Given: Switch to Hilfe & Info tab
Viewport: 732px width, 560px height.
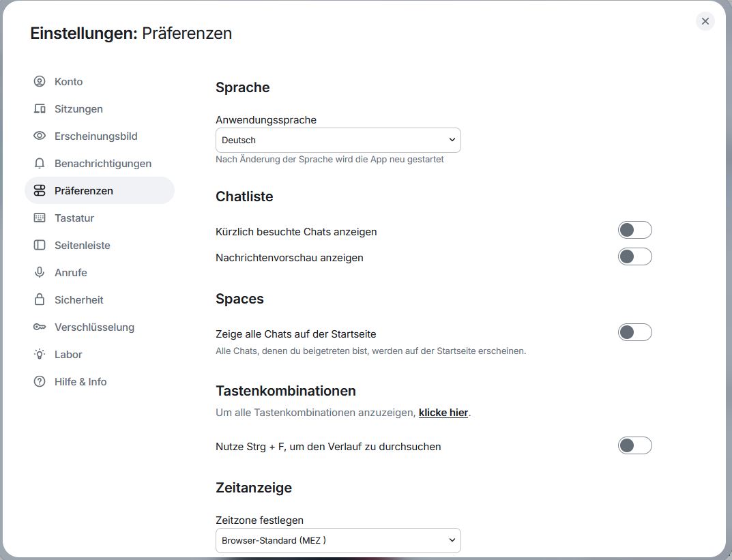Looking at the screenshot, I should [x=80, y=382].
